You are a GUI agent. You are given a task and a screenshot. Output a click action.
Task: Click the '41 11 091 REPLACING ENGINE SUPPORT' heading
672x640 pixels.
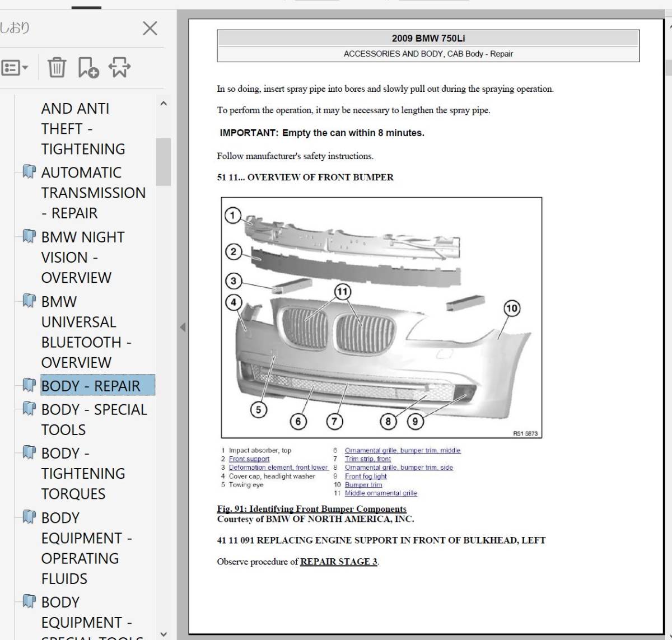click(381, 540)
